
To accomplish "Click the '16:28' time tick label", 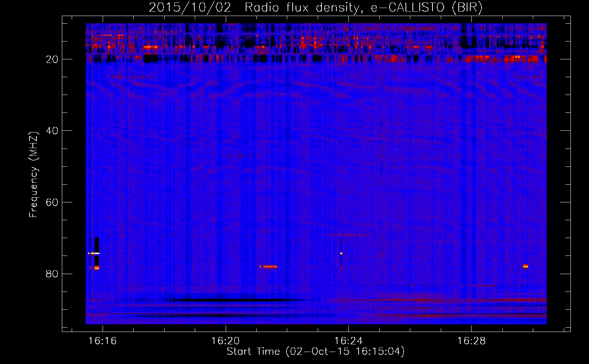I will (x=471, y=341).
